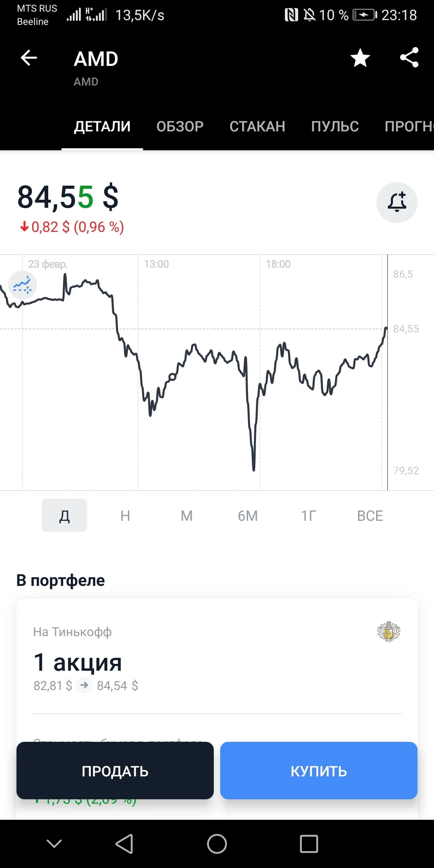Tap the Android home circle button
This screenshot has width=434, height=868.
tap(217, 843)
